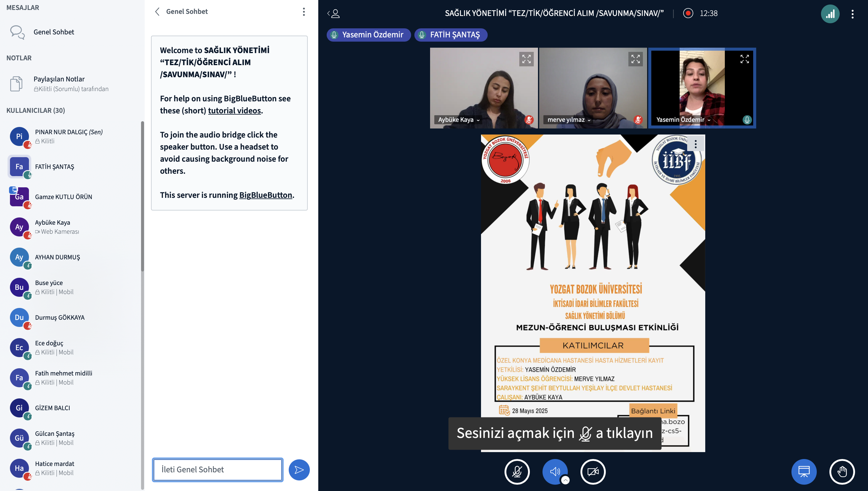Click Fatih mehmet midilli's Fa avatar
This screenshot has height=491, width=868.
click(x=19, y=378)
